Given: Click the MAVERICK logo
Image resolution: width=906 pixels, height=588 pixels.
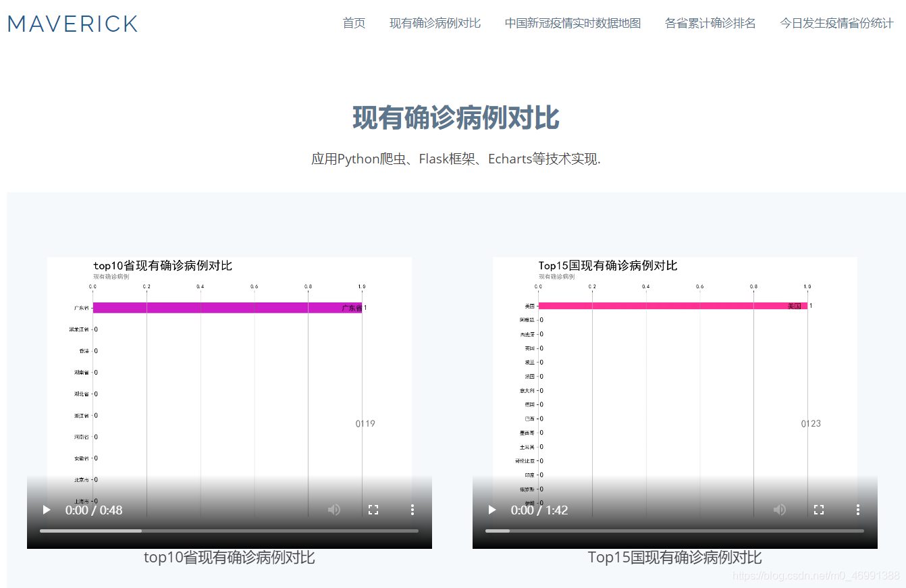Looking at the screenshot, I should (x=73, y=24).
